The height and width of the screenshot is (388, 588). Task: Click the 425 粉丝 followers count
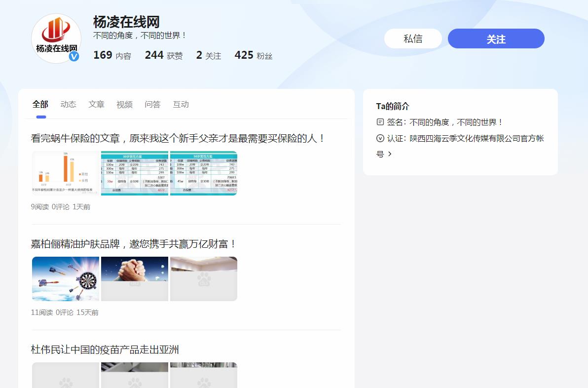click(x=254, y=55)
